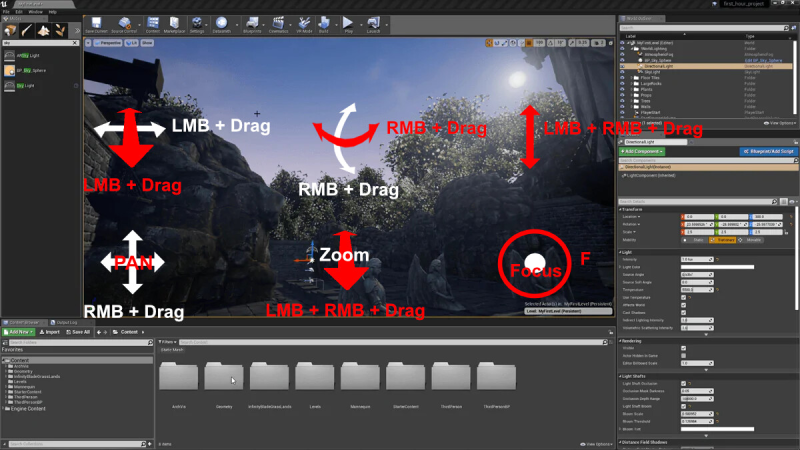Open the details property matrix icon
Image resolution: width=800 pixels, height=450 pixels.
click(x=784, y=202)
